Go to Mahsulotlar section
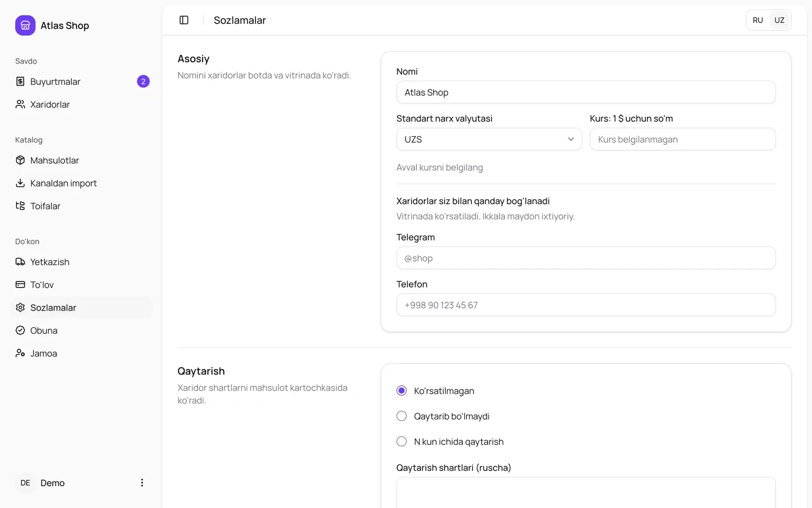 pos(81,160)
